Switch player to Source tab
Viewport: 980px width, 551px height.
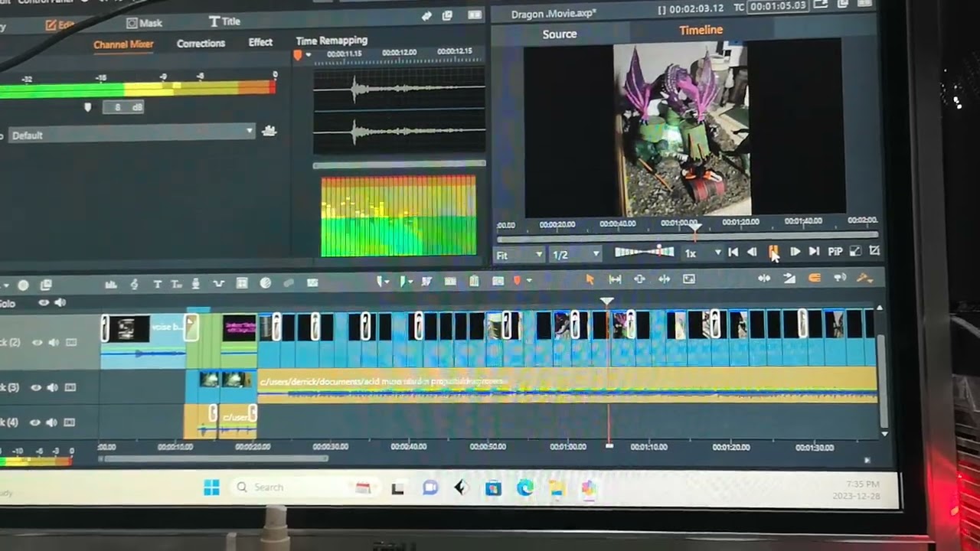(x=559, y=34)
